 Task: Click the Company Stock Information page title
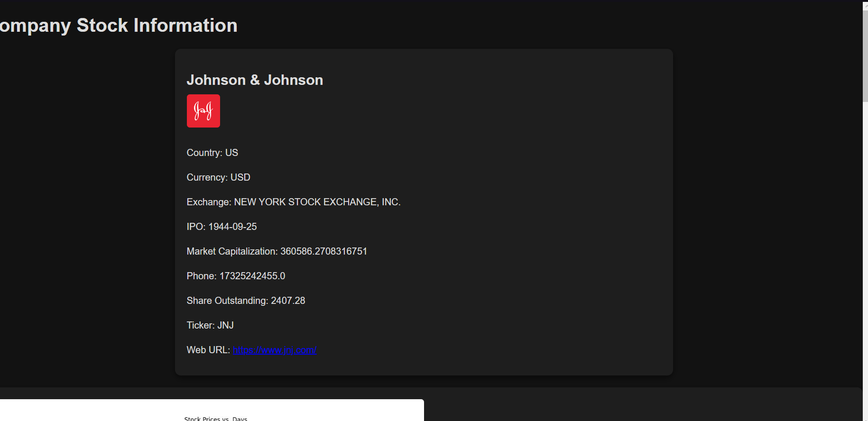119,25
